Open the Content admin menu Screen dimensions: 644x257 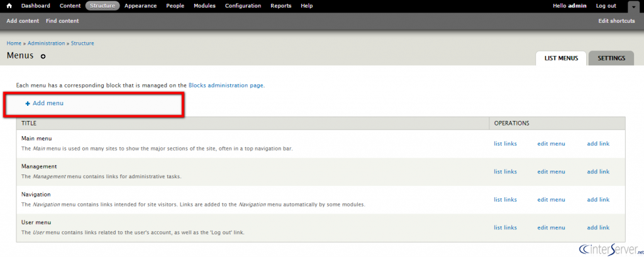[x=70, y=6]
